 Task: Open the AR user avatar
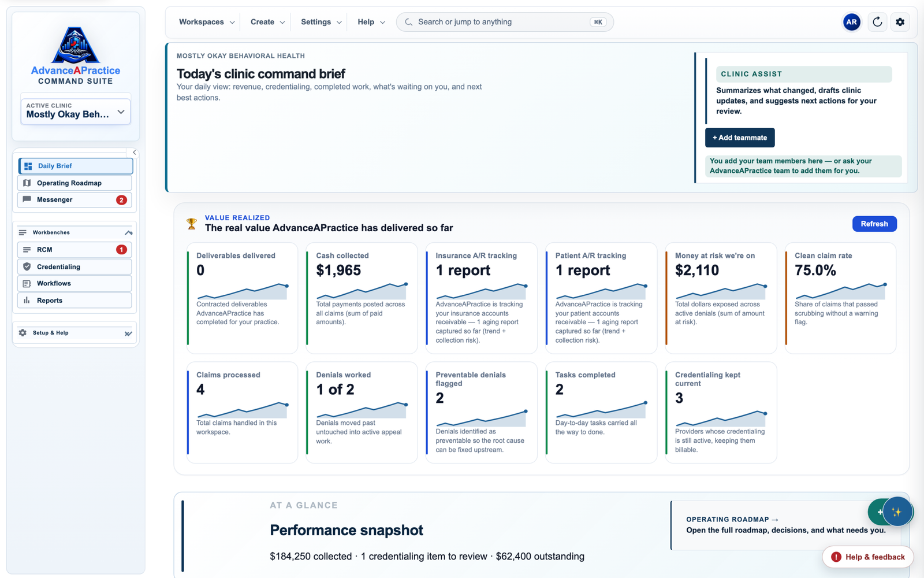(x=851, y=22)
